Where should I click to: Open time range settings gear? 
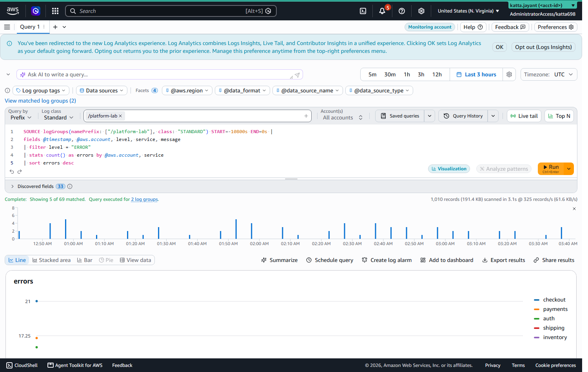click(509, 74)
